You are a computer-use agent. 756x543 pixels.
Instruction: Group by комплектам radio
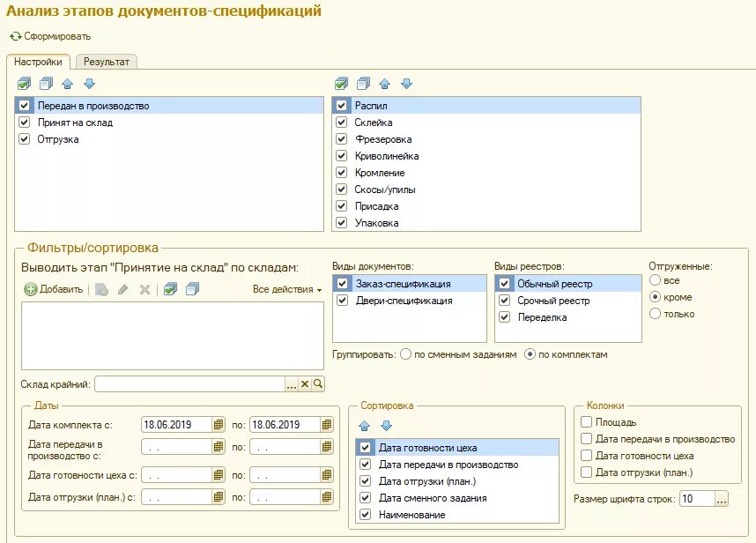coord(530,354)
